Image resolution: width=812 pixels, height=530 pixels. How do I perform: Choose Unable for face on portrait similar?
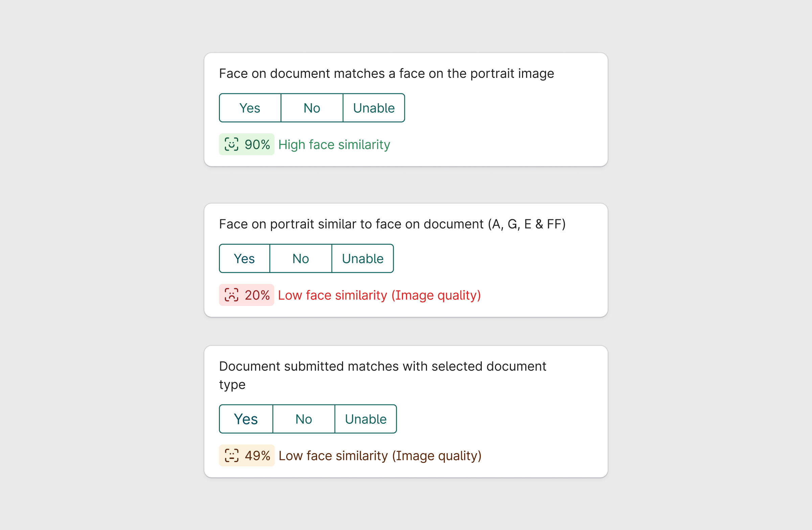click(x=362, y=258)
